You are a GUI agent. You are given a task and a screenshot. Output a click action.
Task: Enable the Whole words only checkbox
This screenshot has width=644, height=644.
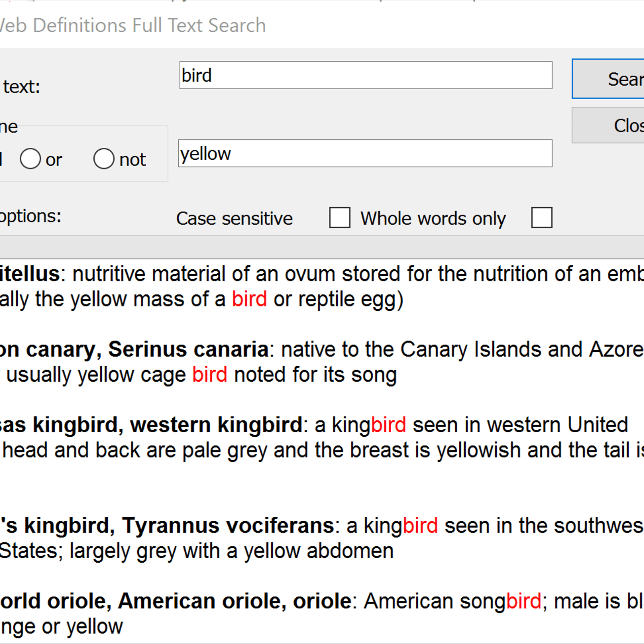(542, 218)
